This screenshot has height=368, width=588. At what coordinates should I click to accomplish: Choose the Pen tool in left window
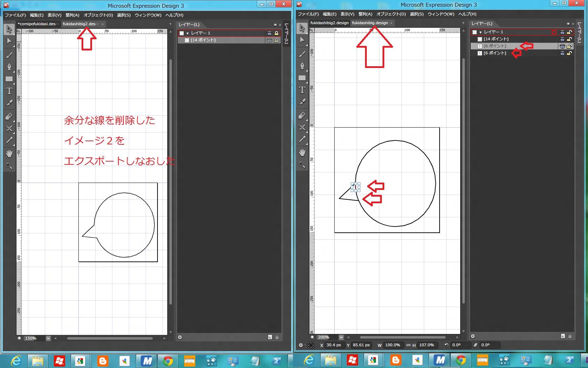(x=9, y=67)
